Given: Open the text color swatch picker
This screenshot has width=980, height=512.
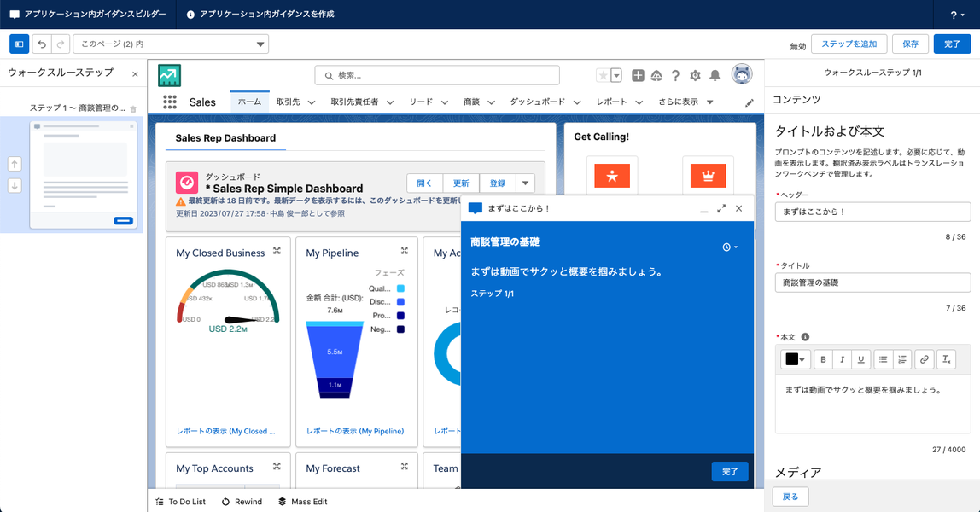Looking at the screenshot, I should tap(795, 359).
